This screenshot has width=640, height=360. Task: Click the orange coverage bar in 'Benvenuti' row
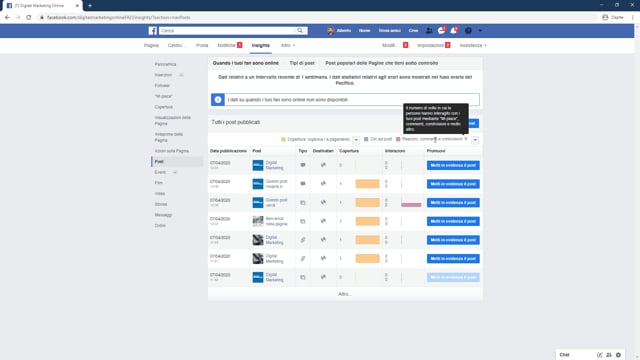pyautogui.click(x=367, y=221)
